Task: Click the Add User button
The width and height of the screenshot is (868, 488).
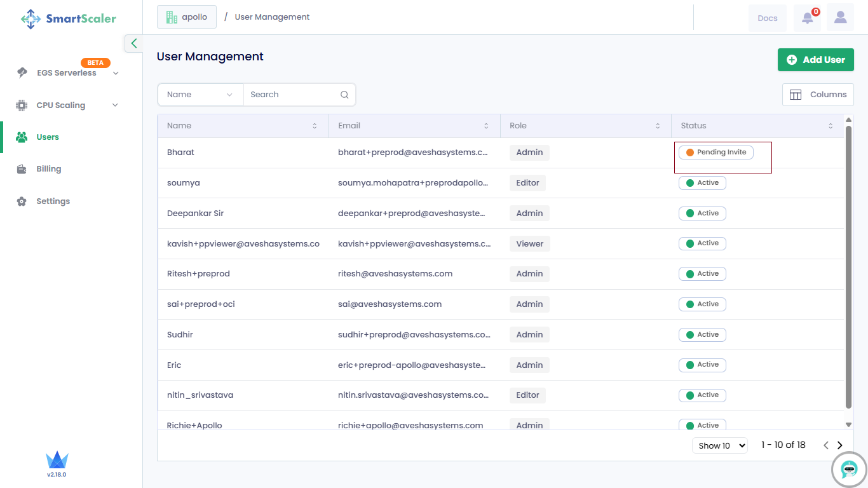Action: 815,60
